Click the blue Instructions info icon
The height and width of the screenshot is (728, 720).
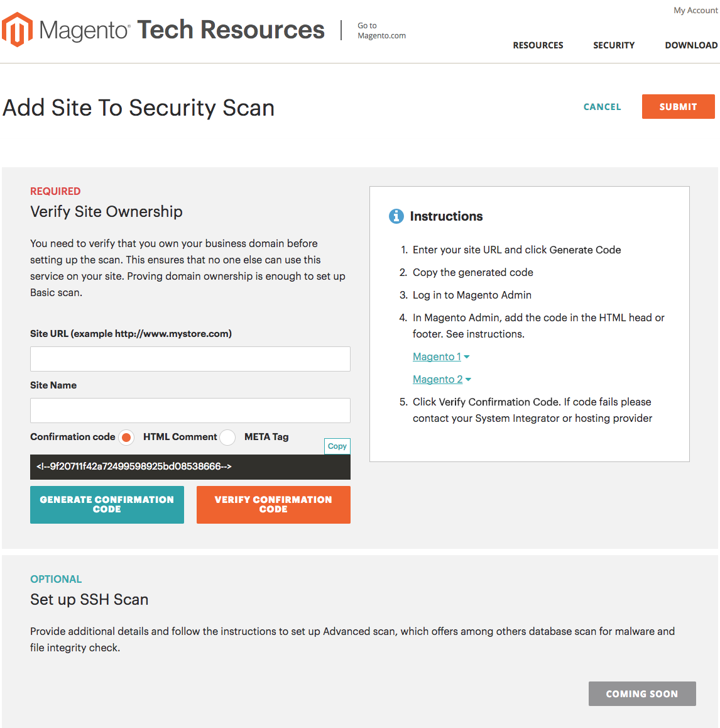[396, 216]
